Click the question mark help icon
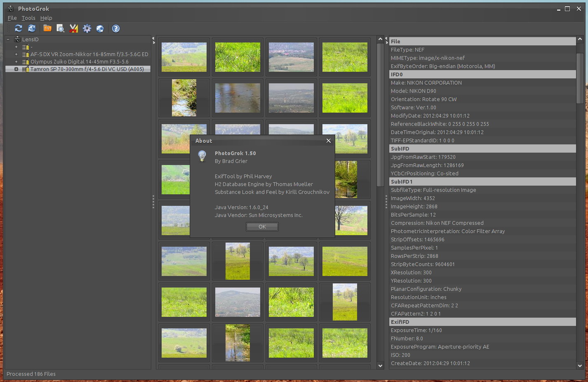Viewport: 588px width, 382px height. coord(116,28)
